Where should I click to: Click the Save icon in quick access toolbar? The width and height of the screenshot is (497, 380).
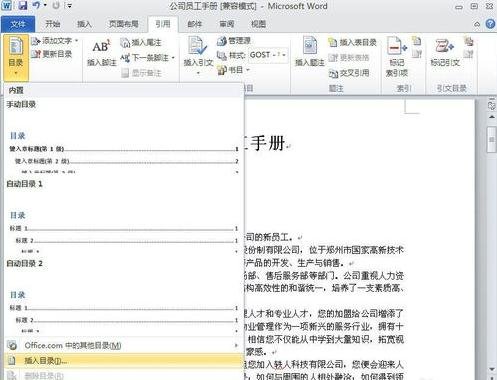click(22, 5)
